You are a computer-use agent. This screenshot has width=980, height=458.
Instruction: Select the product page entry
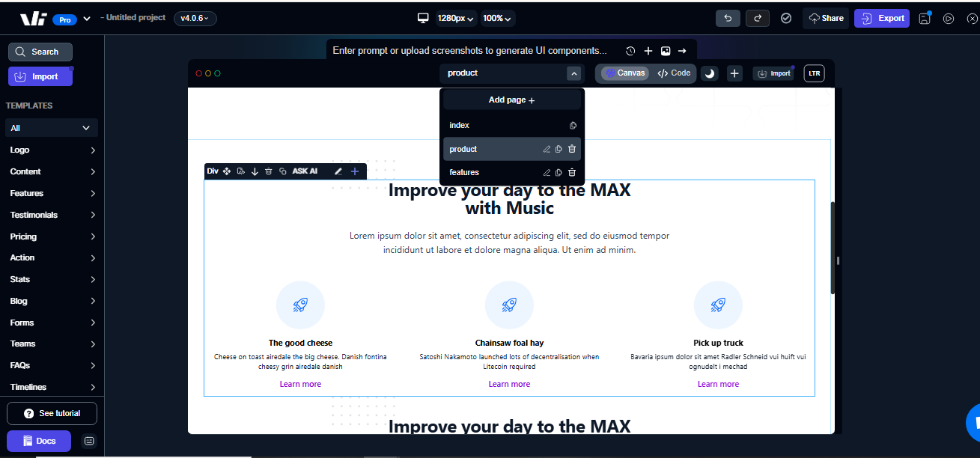(x=512, y=149)
